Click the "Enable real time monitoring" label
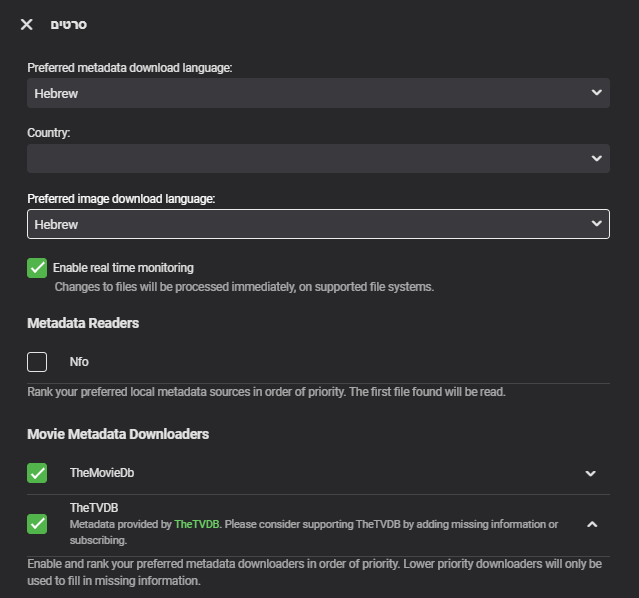 (x=123, y=268)
